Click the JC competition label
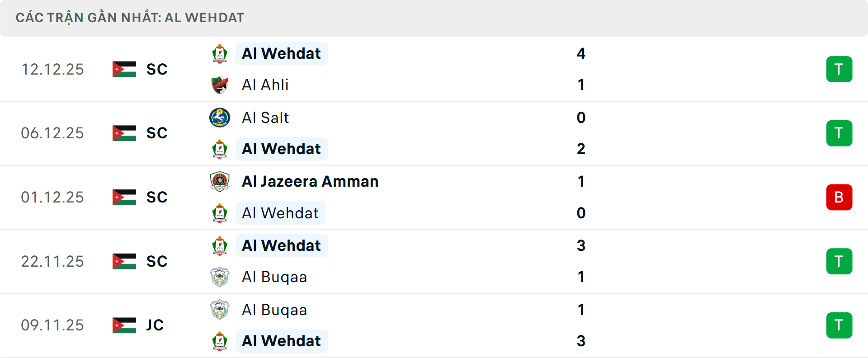Viewport: 868px width, 358px height. 155,325
